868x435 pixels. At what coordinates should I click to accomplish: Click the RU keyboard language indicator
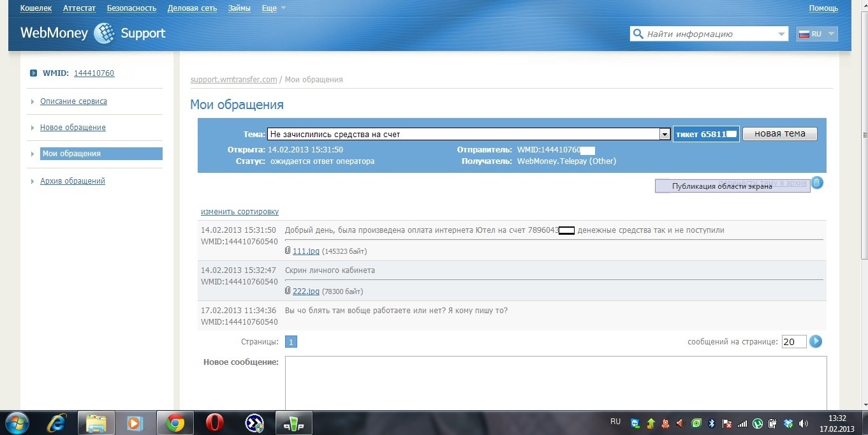point(615,422)
